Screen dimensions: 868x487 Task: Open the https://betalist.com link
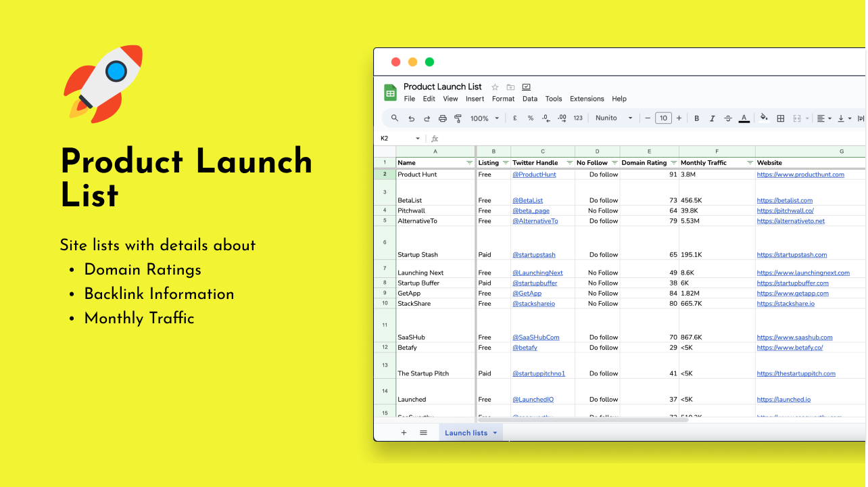click(x=784, y=201)
